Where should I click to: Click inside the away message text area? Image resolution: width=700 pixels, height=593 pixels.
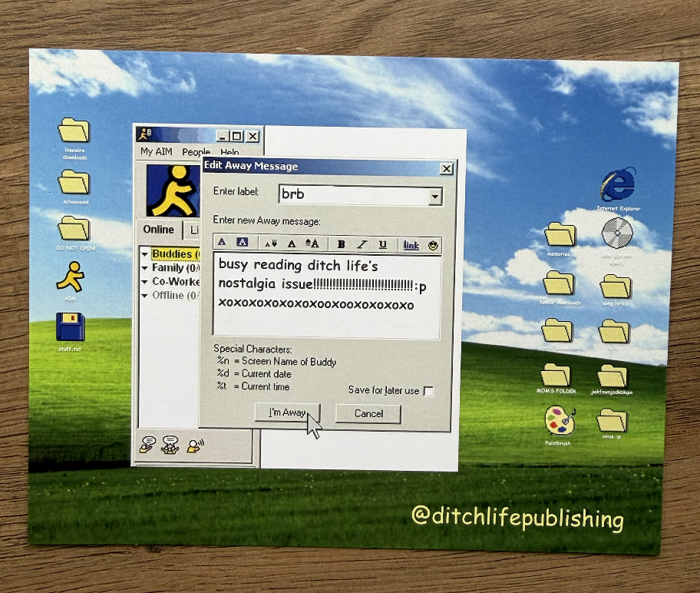327,296
